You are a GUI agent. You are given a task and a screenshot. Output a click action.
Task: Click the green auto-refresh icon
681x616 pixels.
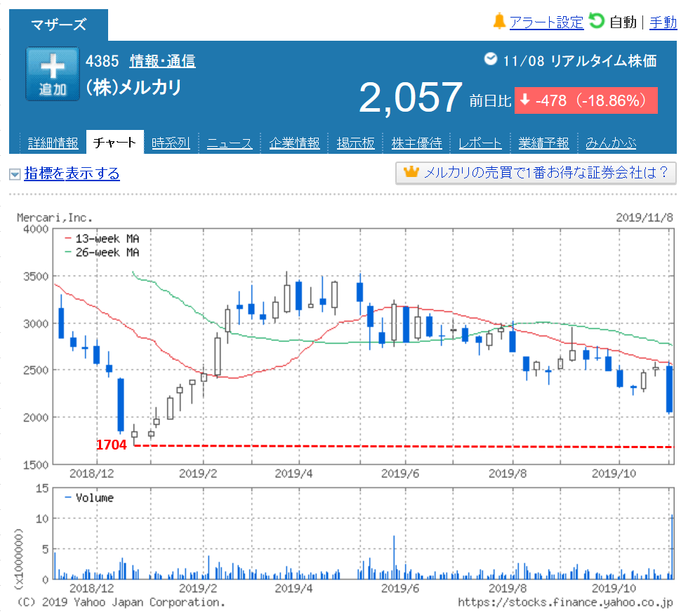point(596,21)
